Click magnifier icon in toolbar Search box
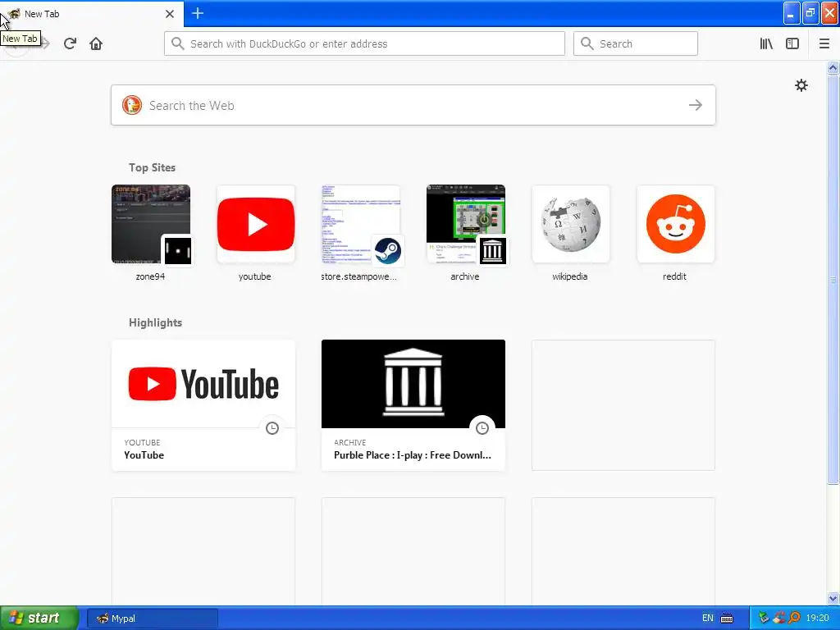The height and width of the screenshot is (630, 840). tap(587, 43)
